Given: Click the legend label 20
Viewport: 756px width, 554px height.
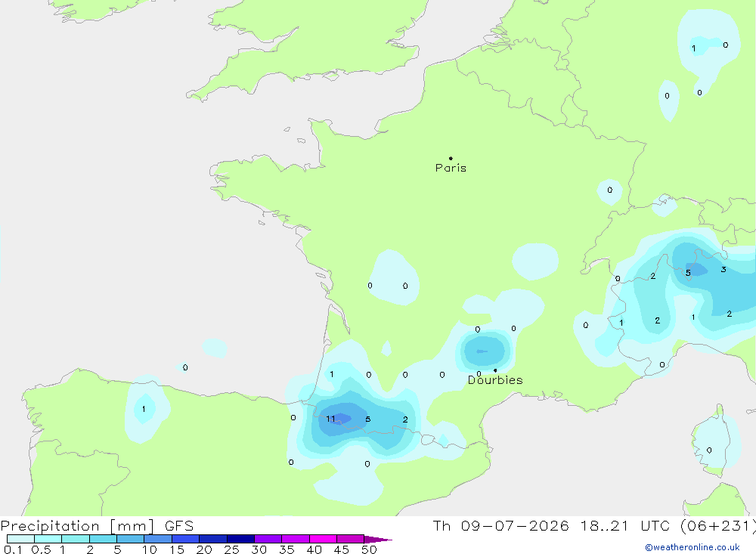Looking at the screenshot, I should pos(204,549).
